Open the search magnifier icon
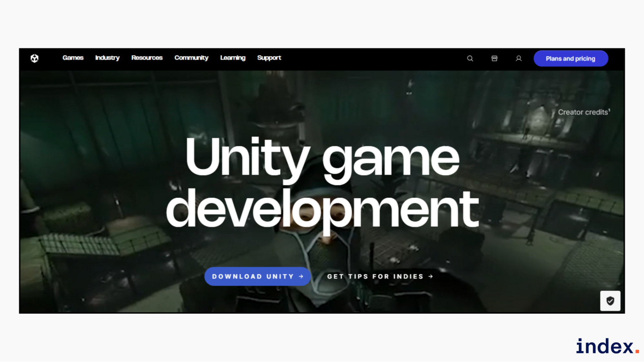Viewport: 644px width, 362px height. tap(470, 58)
